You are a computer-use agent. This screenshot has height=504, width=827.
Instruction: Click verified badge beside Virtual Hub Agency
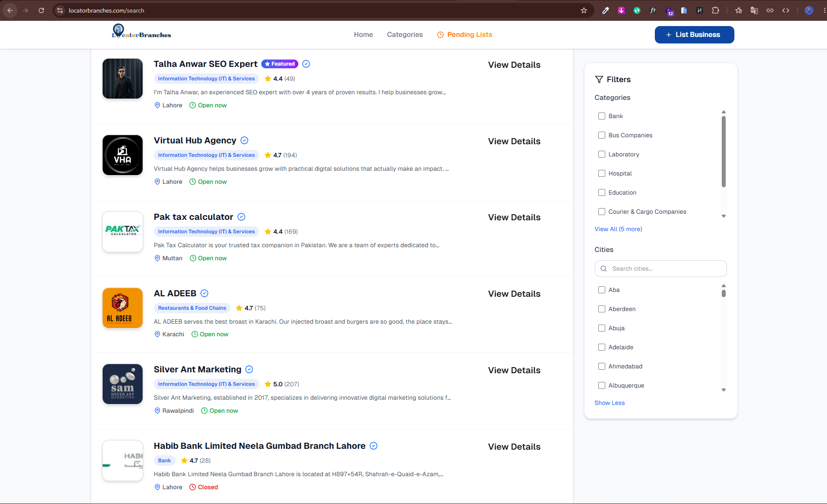pos(244,140)
